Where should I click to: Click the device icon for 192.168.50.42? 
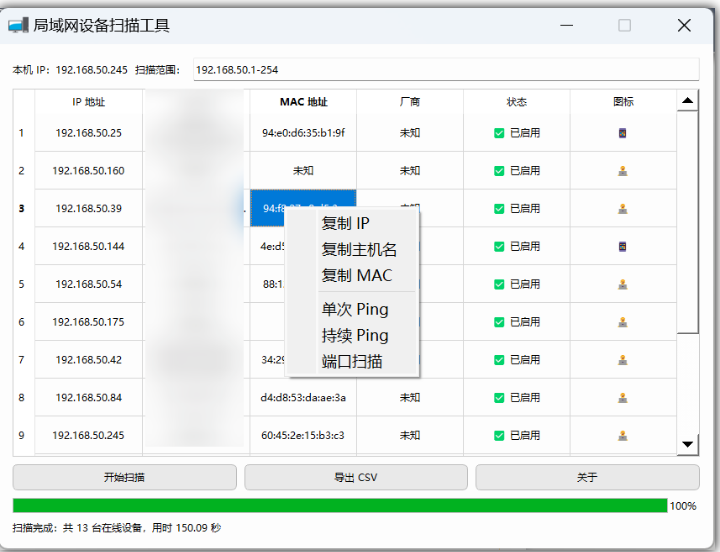623,360
